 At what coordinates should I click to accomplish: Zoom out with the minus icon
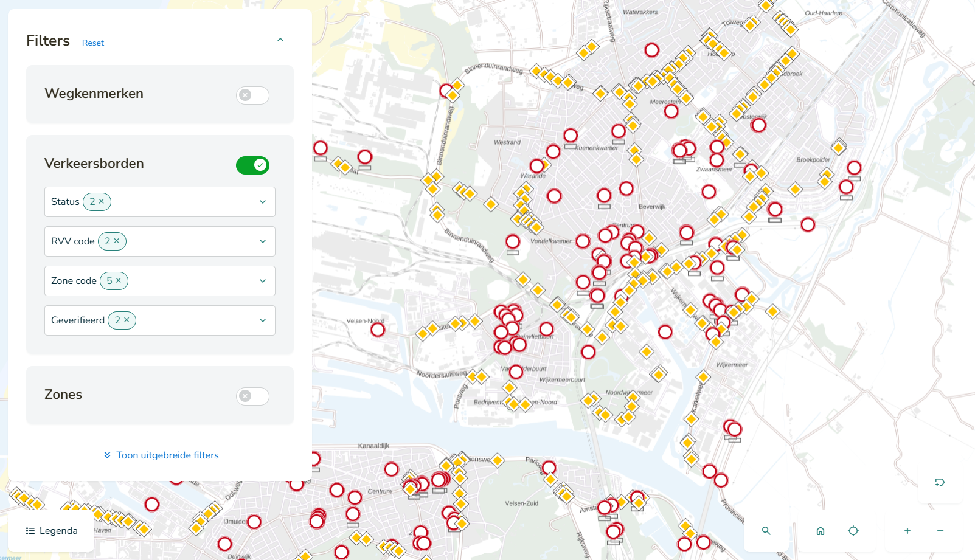940,531
